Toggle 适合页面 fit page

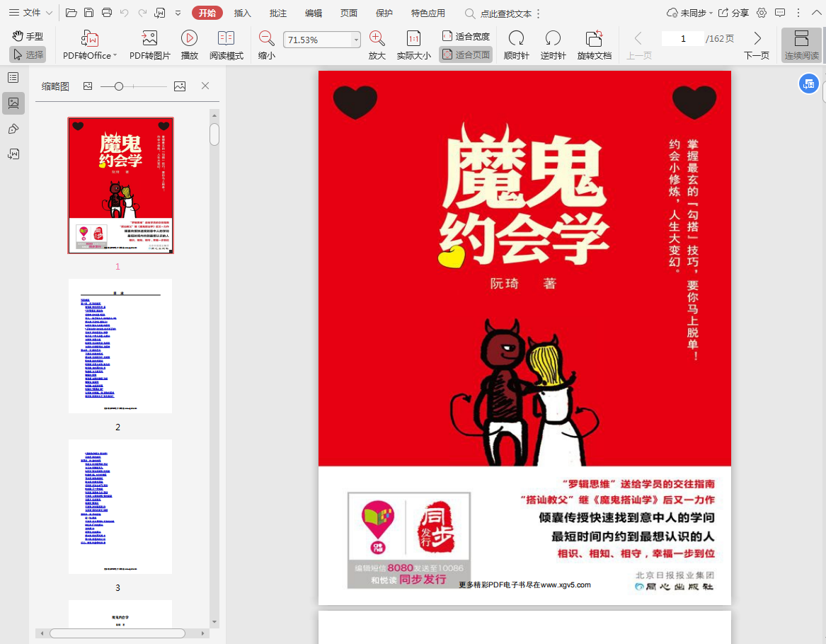[466, 54]
